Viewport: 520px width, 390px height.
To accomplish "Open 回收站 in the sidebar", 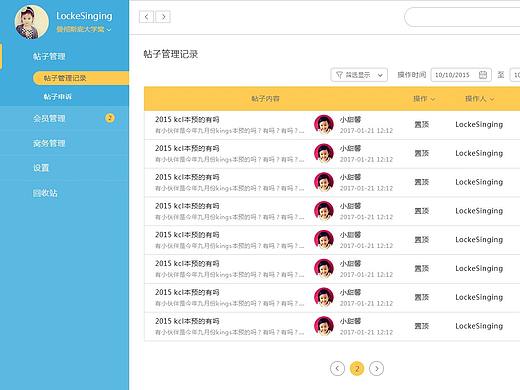I will pyautogui.click(x=45, y=193).
